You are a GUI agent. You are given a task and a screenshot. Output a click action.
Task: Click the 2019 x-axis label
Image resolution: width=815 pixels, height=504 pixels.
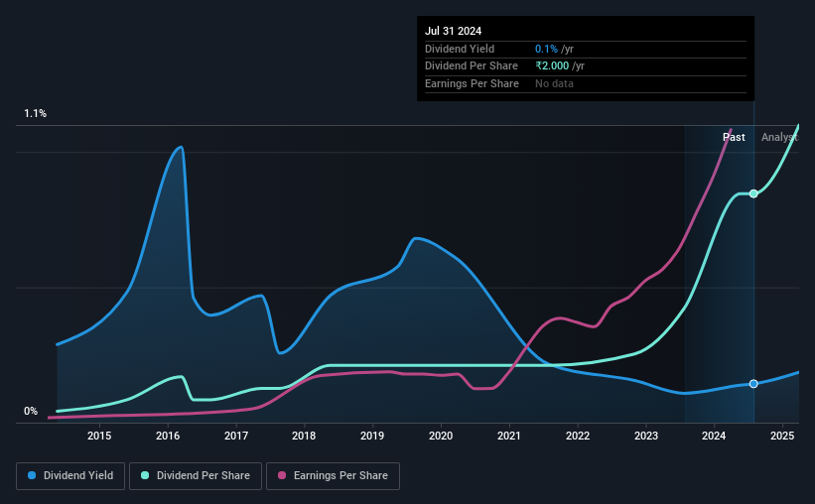(x=372, y=436)
